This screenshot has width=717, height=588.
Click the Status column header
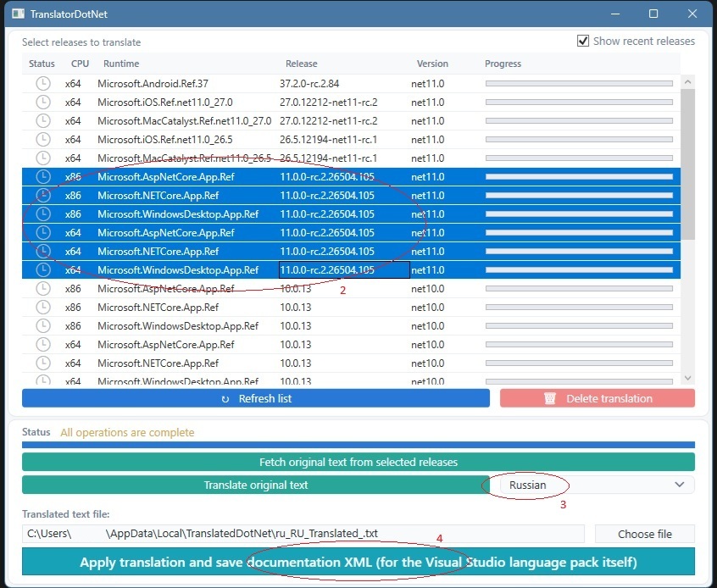42,64
